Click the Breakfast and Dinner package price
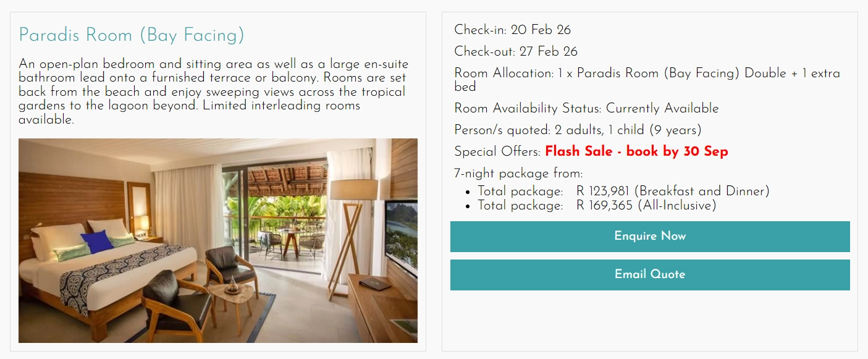Screen dimensions: 868x359 (623, 191)
